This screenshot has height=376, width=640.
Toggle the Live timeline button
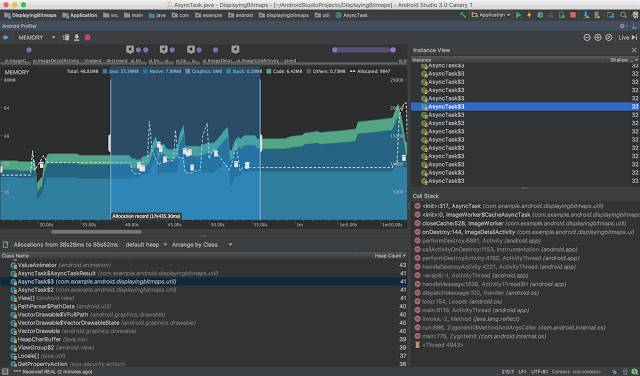click(628, 38)
